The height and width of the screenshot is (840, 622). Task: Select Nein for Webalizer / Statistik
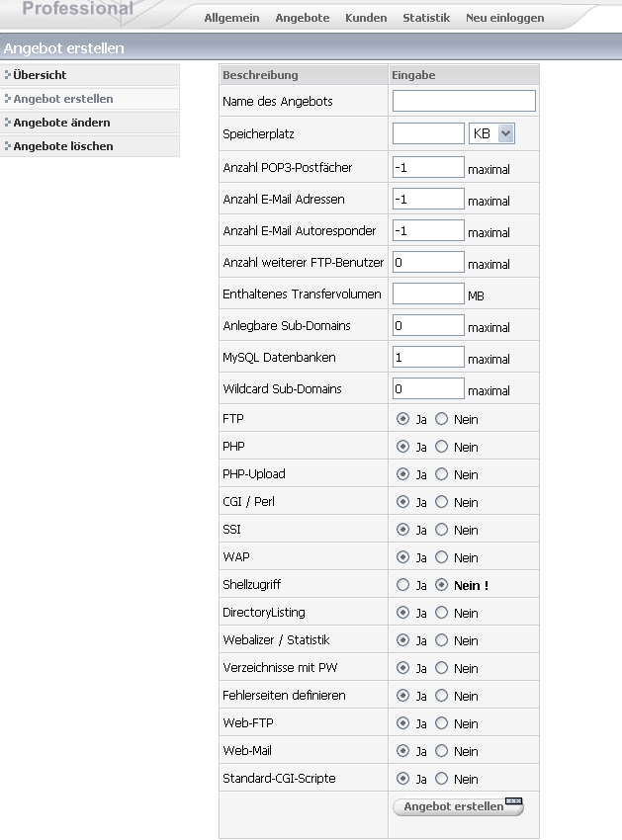pos(441,640)
